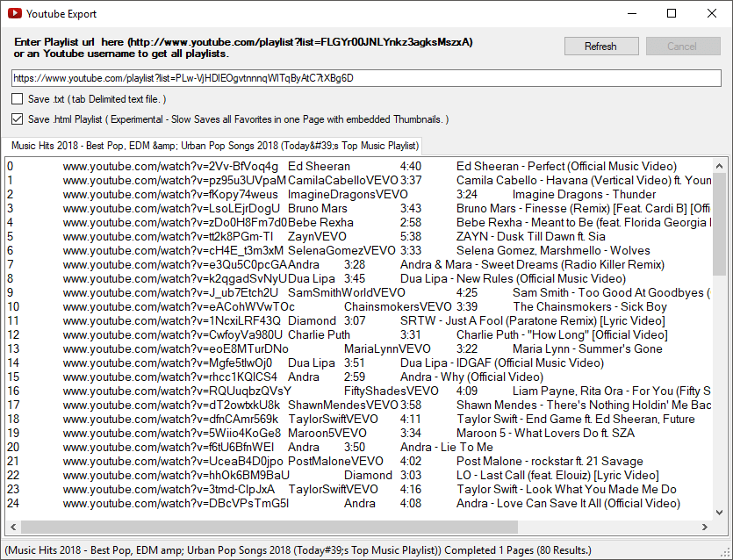Click the Refresh button
Screen dimensions: 733x560
pyautogui.click(x=601, y=47)
